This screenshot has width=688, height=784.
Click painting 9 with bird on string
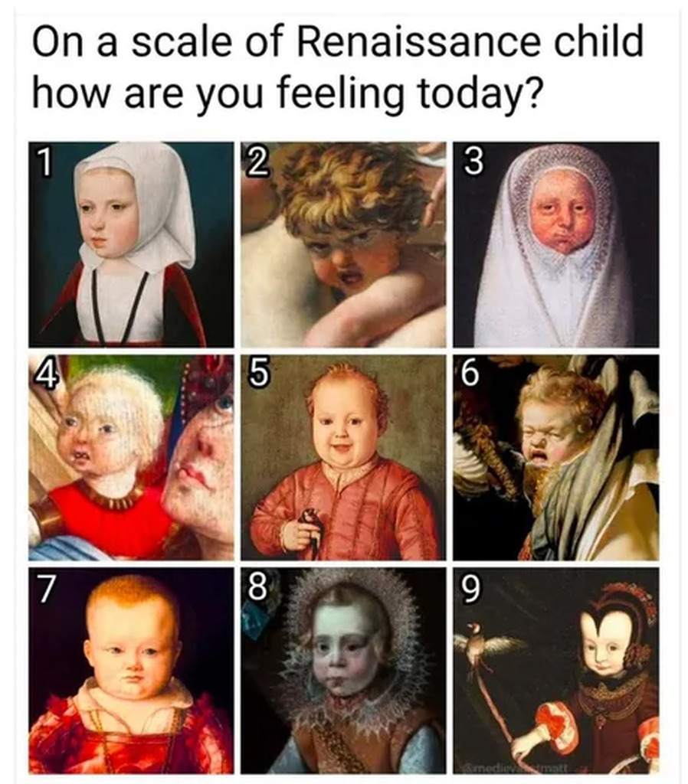point(556,671)
